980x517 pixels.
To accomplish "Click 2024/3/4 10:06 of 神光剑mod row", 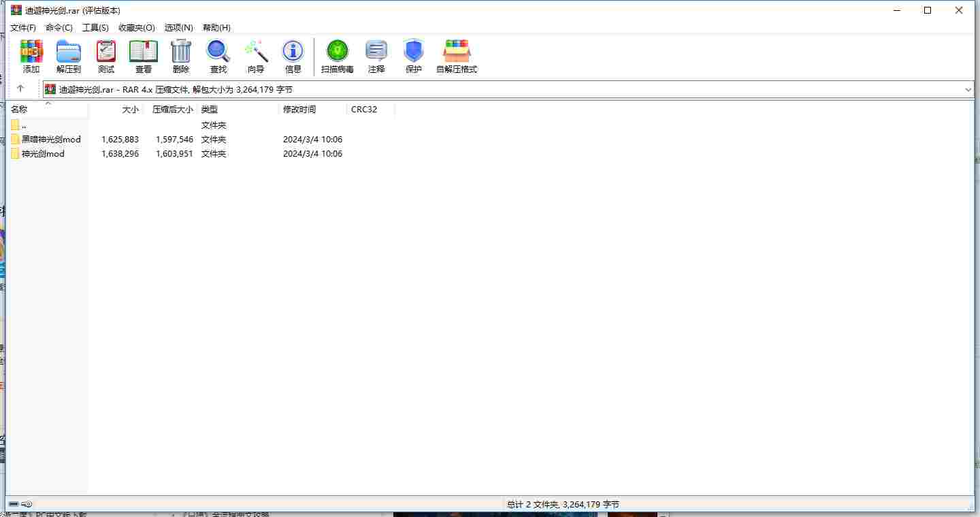I will [312, 153].
